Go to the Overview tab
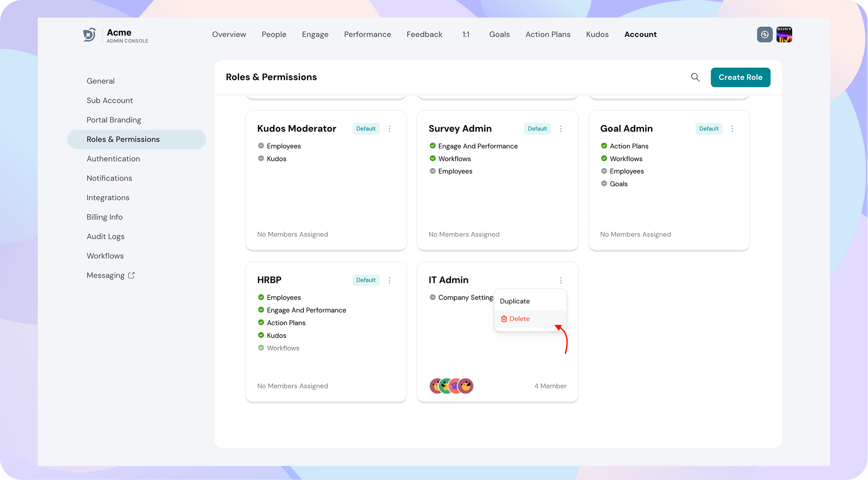Image resolution: width=868 pixels, height=480 pixels. (x=229, y=34)
